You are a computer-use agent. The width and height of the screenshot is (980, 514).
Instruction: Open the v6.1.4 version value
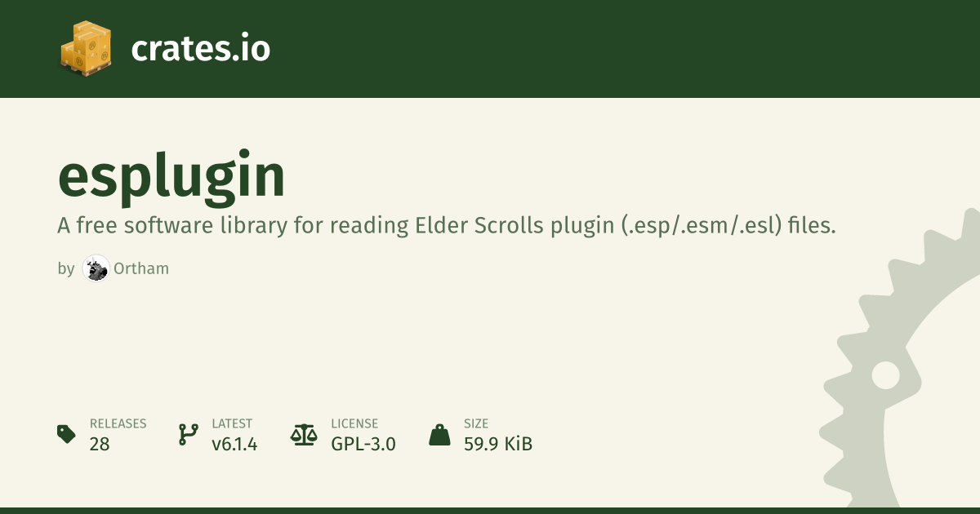pos(234,444)
